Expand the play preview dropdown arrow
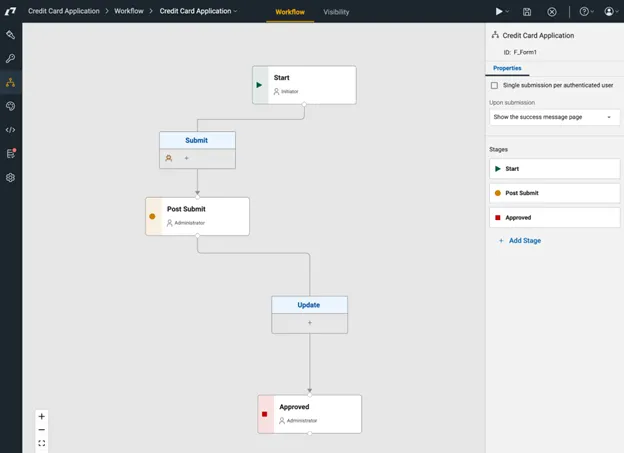The image size is (624, 453). coord(509,11)
